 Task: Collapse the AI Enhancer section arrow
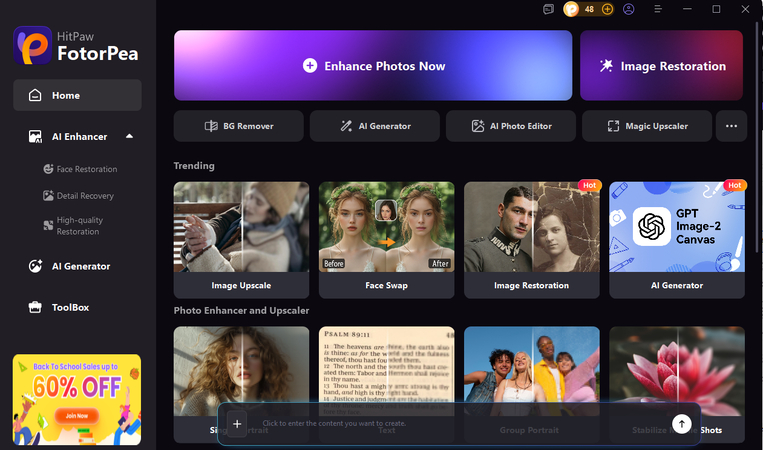[x=129, y=136]
